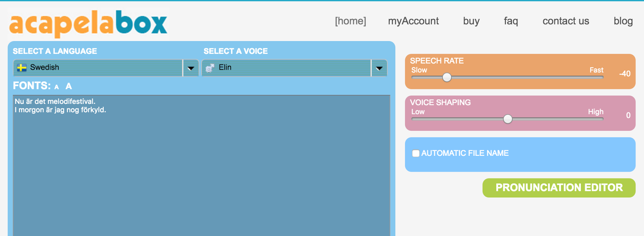Open the Pronunciation Editor
The width and height of the screenshot is (644, 236).
pos(559,188)
